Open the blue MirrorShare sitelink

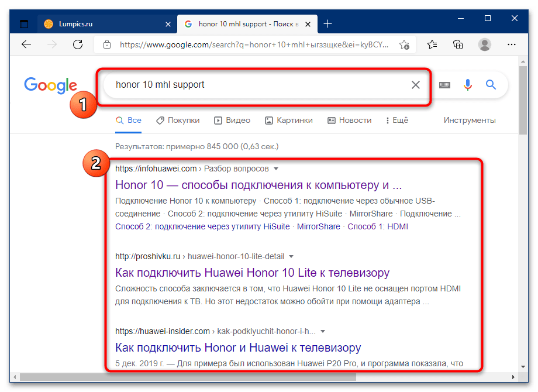(318, 226)
